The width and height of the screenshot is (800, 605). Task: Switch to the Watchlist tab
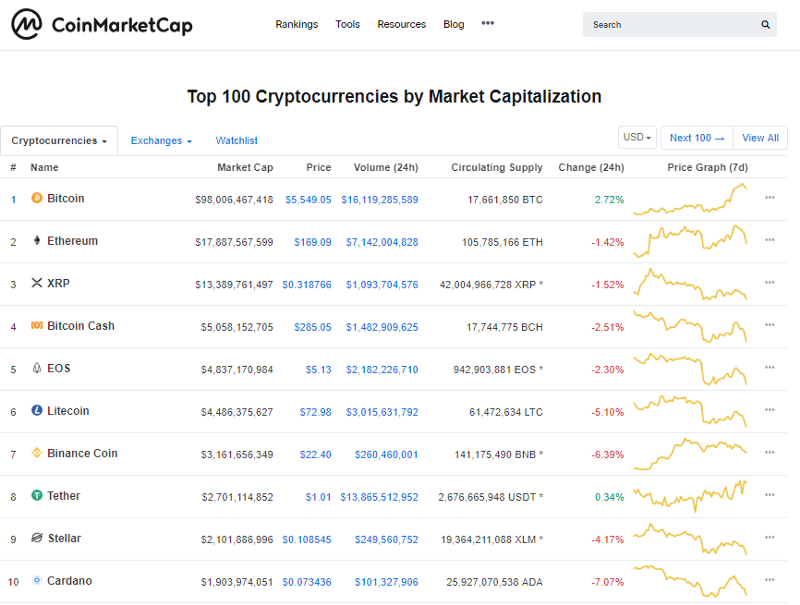pos(237,141)
